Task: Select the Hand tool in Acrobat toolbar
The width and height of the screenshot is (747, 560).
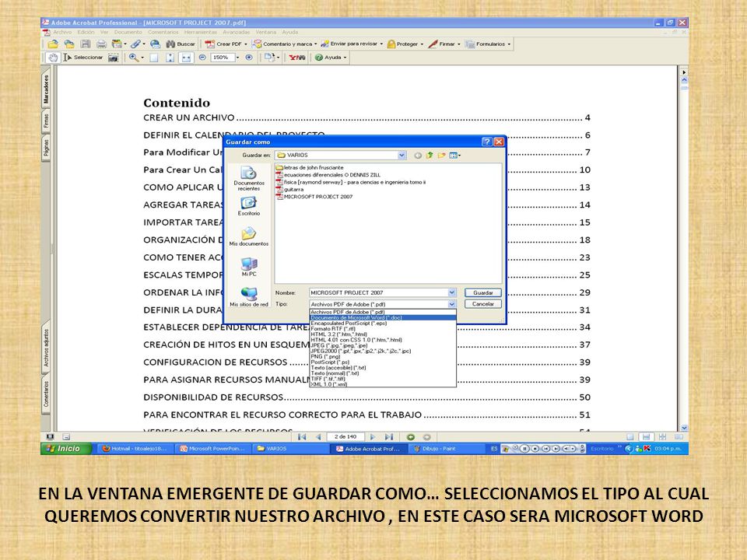Action: point(53,58)
